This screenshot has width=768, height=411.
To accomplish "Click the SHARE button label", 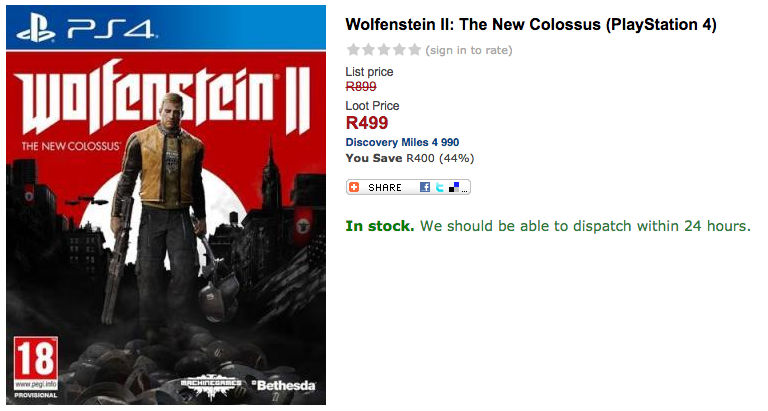I will (x=385, y=187).
